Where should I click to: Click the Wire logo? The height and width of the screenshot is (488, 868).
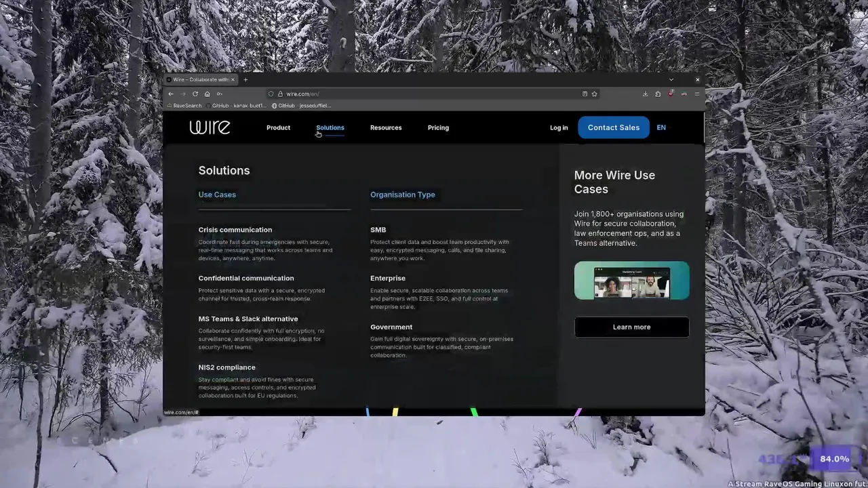coord(210,127)
